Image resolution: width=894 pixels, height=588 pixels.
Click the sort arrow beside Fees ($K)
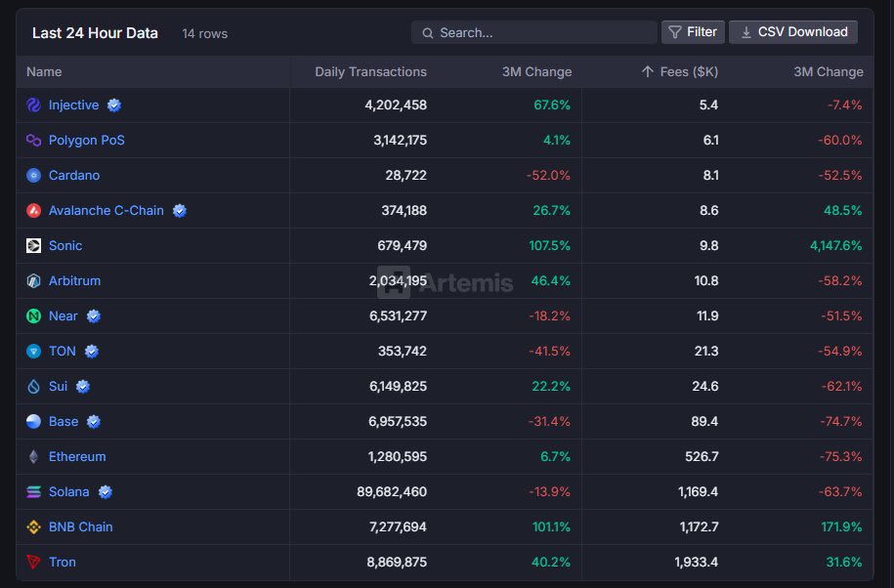click(x=647, y=72)
